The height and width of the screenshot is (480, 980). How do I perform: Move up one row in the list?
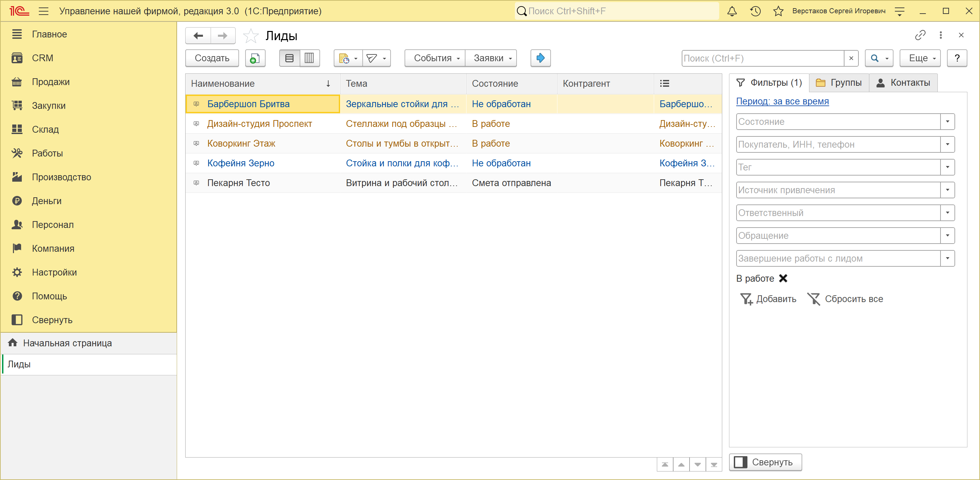(681, 464)
